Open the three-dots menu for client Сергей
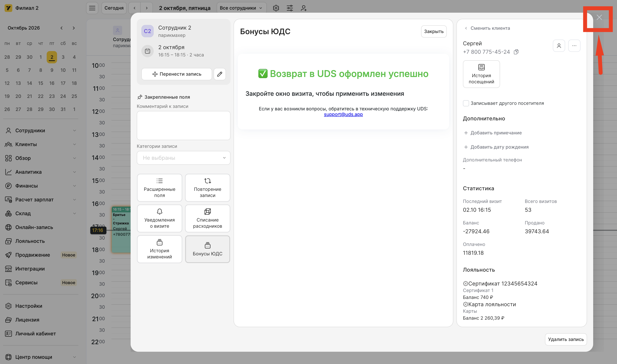 coord(574,46)
